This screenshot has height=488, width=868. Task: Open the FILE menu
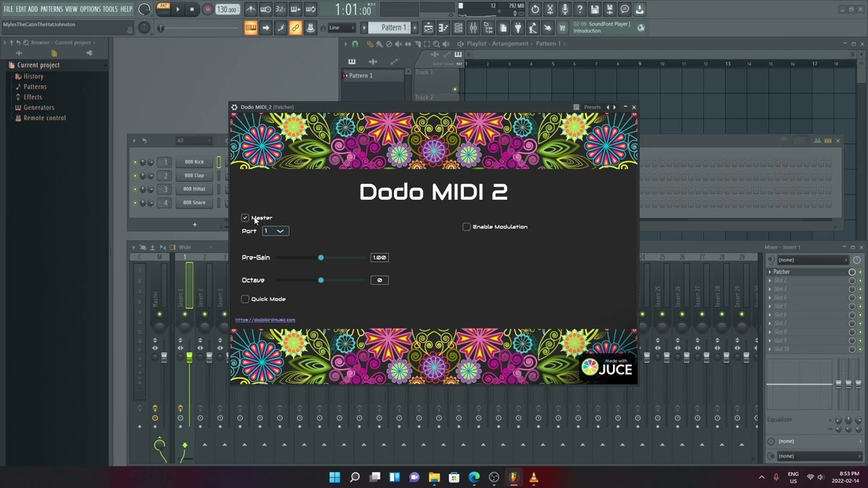[x=9, y=9]
